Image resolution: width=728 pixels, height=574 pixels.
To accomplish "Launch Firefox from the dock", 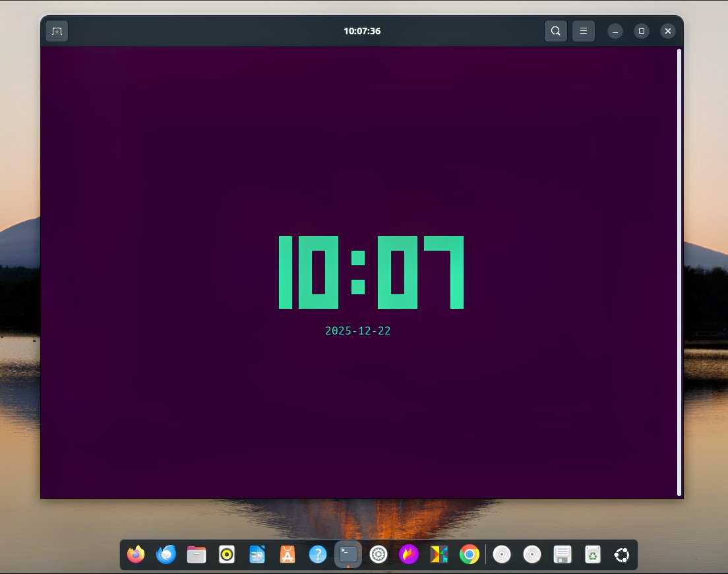I will point(136,554).
